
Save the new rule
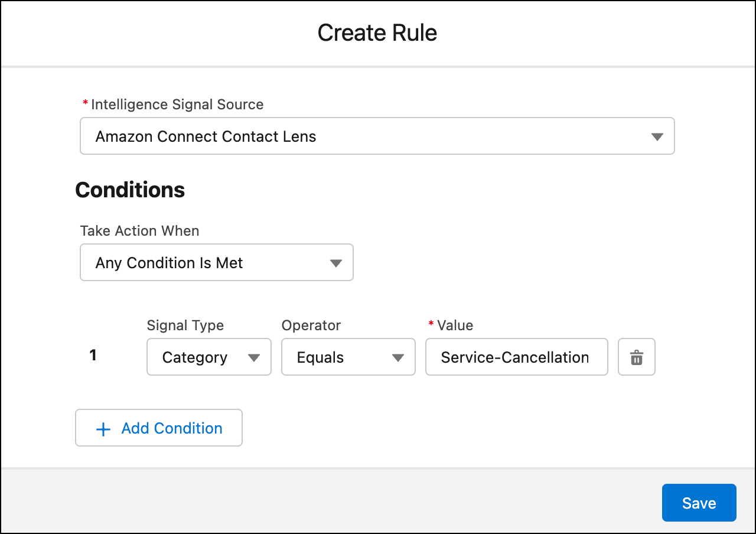[x=699, y=503]
